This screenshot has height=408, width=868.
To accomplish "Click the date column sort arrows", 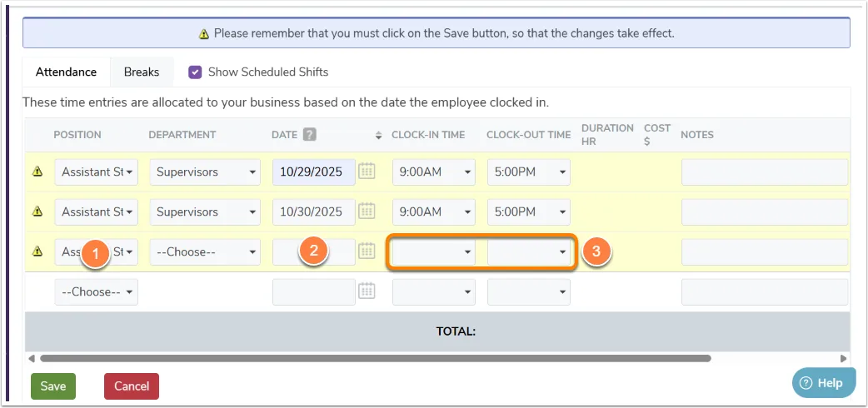I will pos(379,135).
